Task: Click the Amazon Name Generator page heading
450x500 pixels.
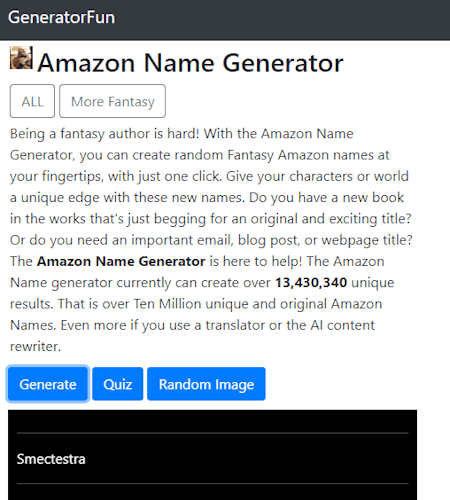Action: click(190, 63)
